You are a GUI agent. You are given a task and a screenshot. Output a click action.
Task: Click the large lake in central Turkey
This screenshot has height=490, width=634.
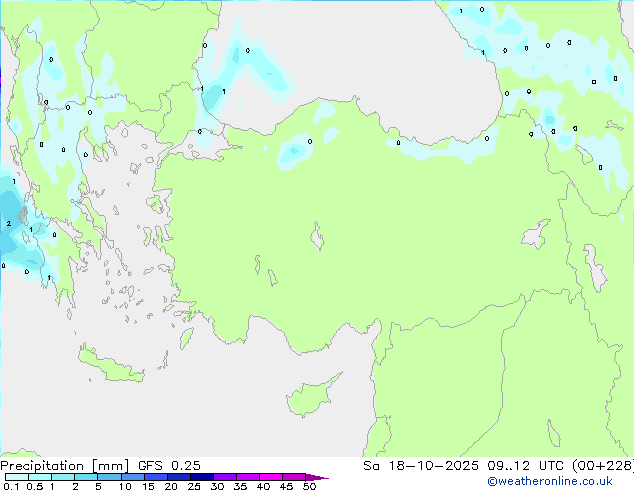click(x=319, y=239)
